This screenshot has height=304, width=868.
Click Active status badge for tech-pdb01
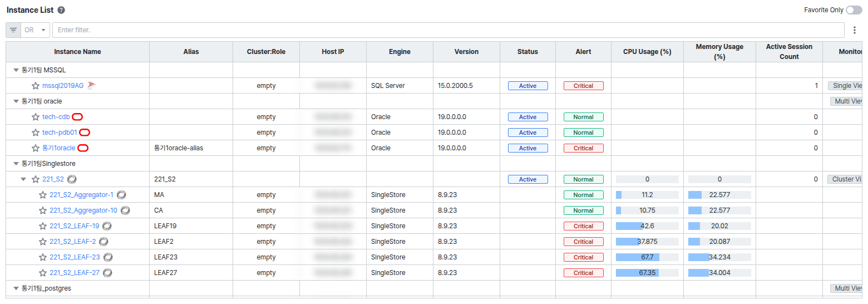click(527, 133)
